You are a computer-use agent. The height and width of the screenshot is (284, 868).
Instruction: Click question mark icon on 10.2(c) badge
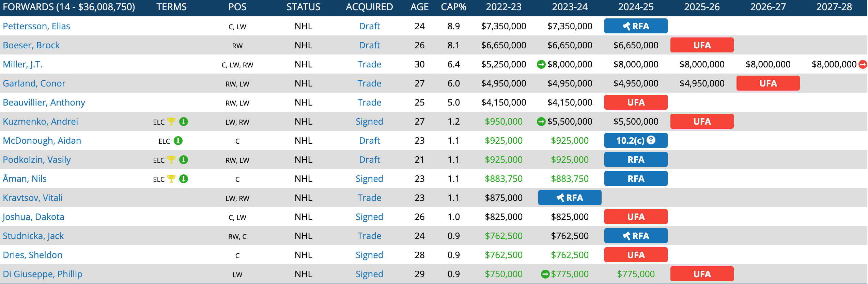pos(651,140)
